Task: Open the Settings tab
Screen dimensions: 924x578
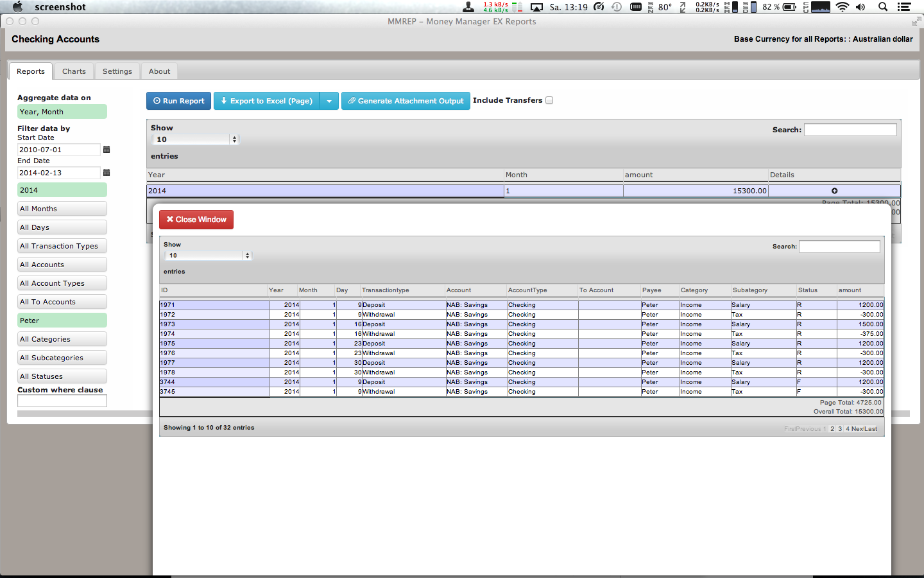Action: click(x=117, y=71)
